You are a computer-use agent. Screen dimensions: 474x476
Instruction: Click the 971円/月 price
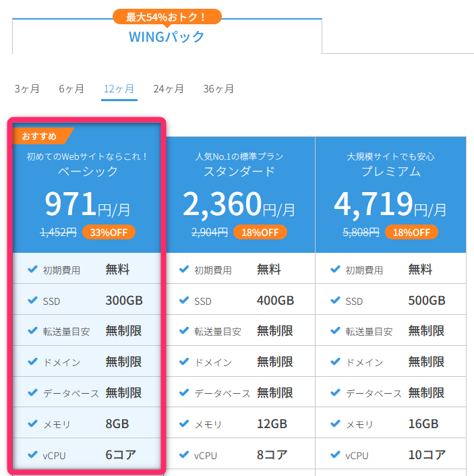click(x=88, y=204)
